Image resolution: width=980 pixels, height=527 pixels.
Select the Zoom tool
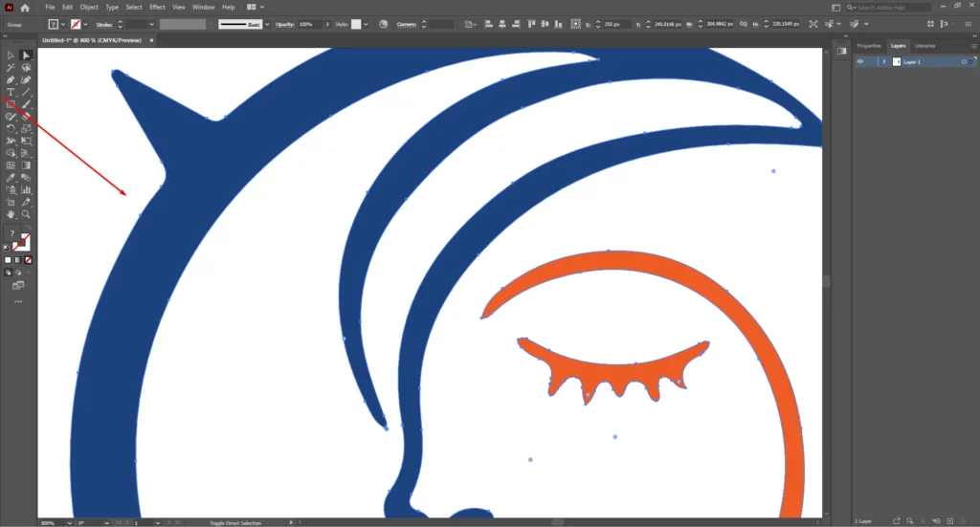click(x=26, y=214)
